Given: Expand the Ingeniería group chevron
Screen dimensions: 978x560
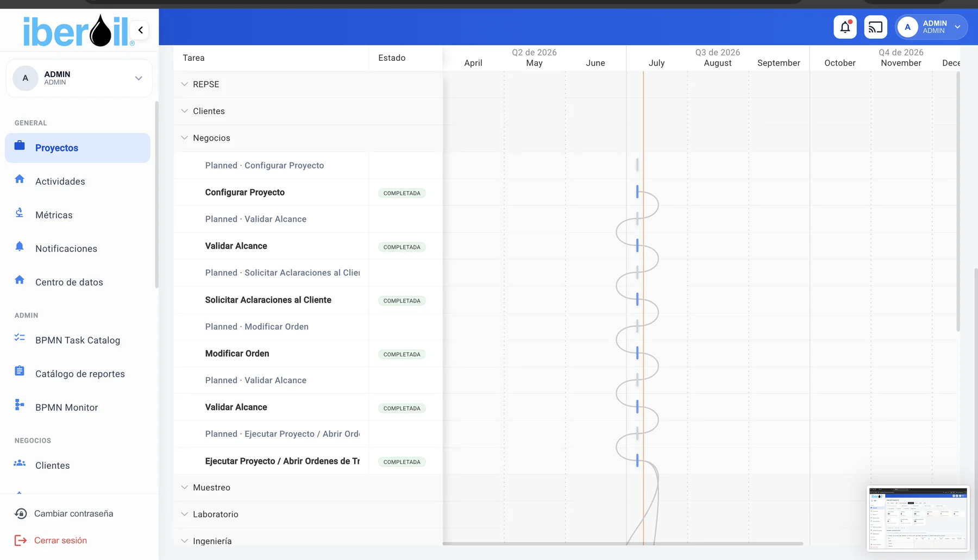Looking at the screenshot, I should 185,541.
